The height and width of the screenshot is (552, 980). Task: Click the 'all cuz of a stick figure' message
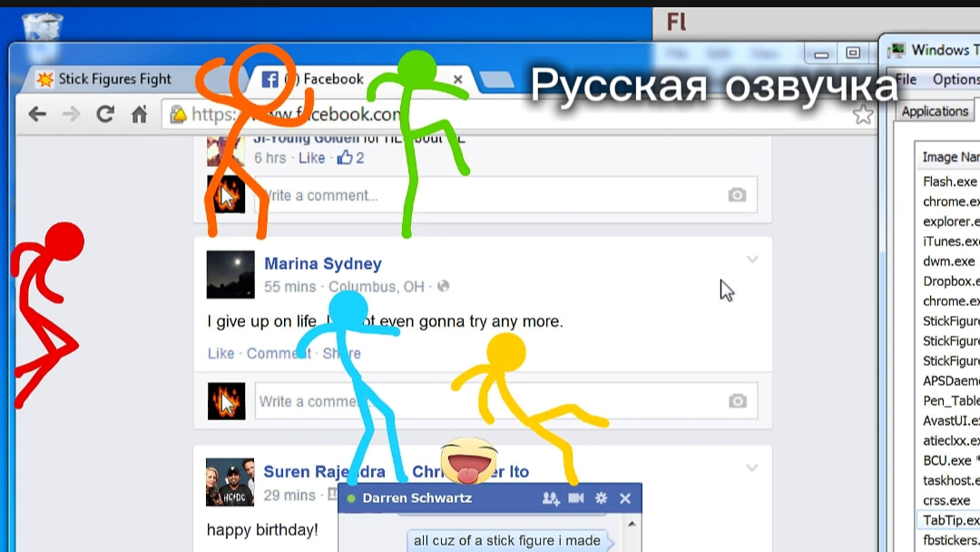click(x=507, y=541)
